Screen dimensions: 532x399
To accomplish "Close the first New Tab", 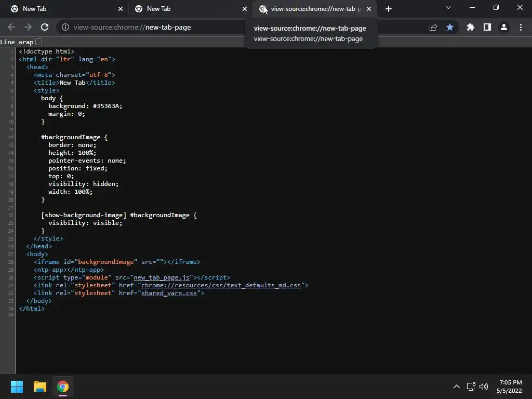I will (x=121, y=9).
